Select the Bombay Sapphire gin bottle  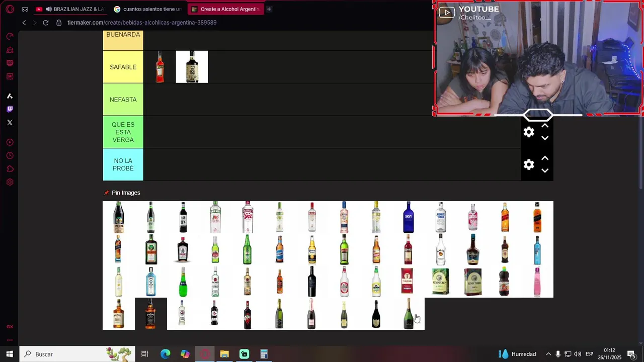pyautogui.click(x=151, y=282)
